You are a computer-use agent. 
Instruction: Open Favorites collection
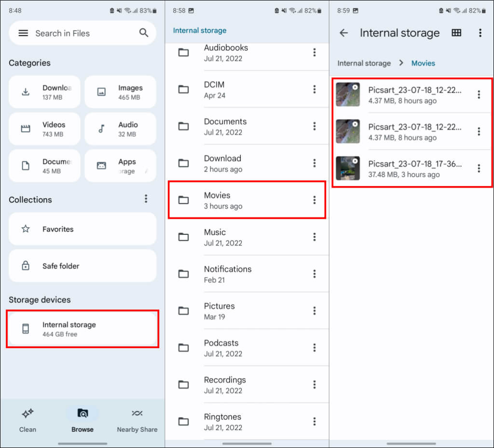82,229
